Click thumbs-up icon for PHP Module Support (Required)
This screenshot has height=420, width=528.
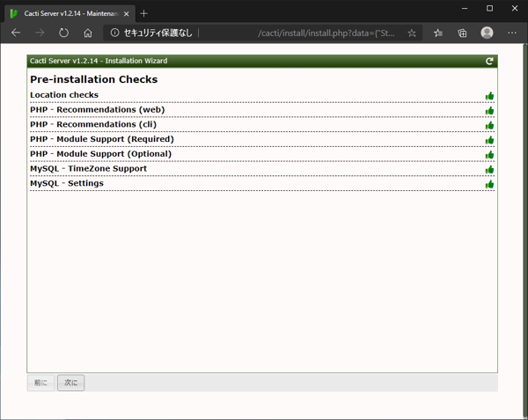[x=489, y=140]
